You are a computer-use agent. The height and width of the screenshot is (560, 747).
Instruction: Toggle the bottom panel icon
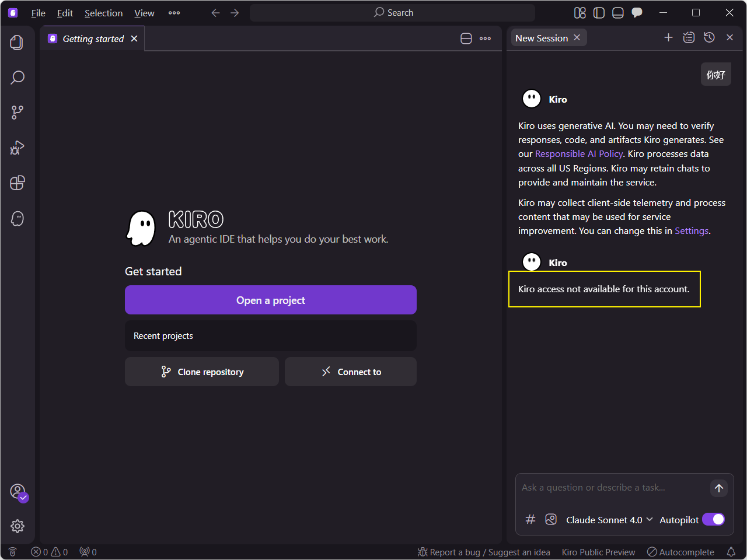[x=618, y=13]
